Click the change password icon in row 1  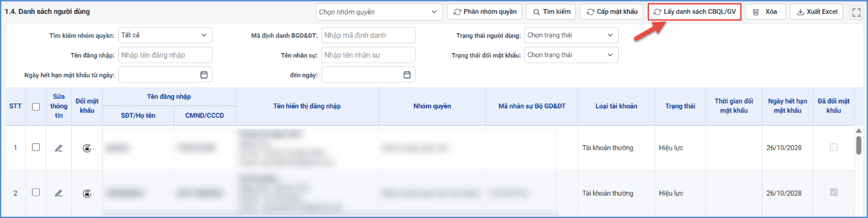pyautogui.click(x=87, y=148)
